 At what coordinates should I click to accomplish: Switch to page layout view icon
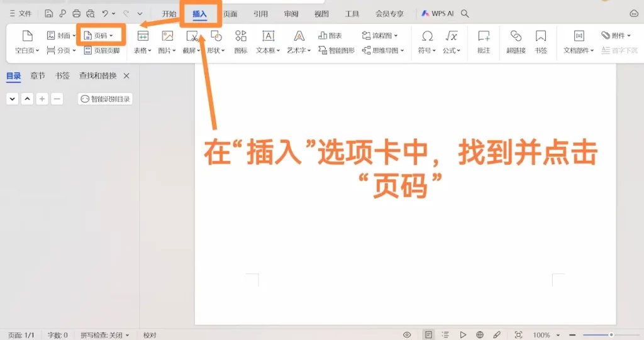coord(428,335)
